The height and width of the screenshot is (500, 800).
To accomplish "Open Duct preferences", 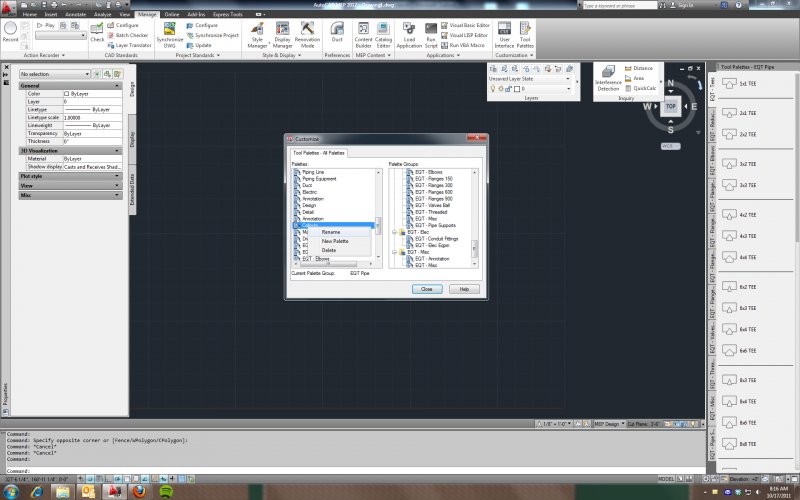I will click(x=337, y=32).
